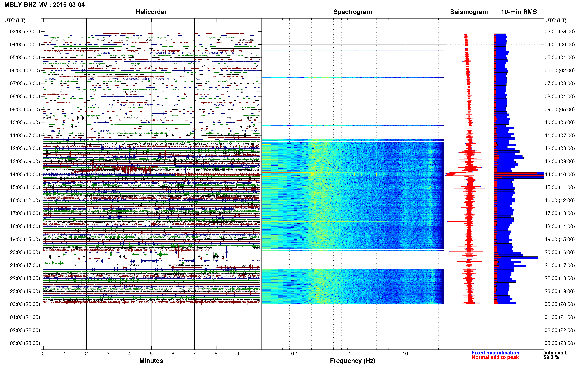Click left axis label '17:00 (13:00)'

(25, 213)
